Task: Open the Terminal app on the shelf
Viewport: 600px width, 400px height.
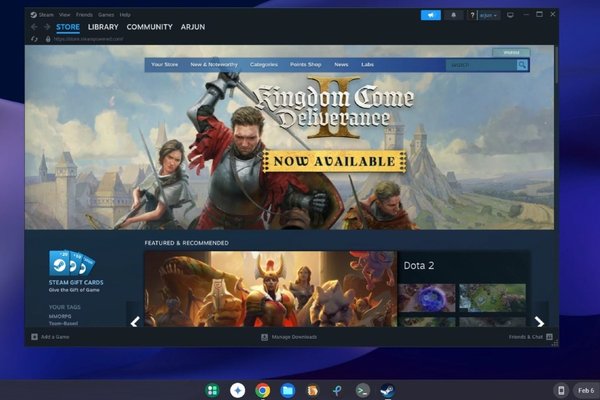Action: pos(362,390)
